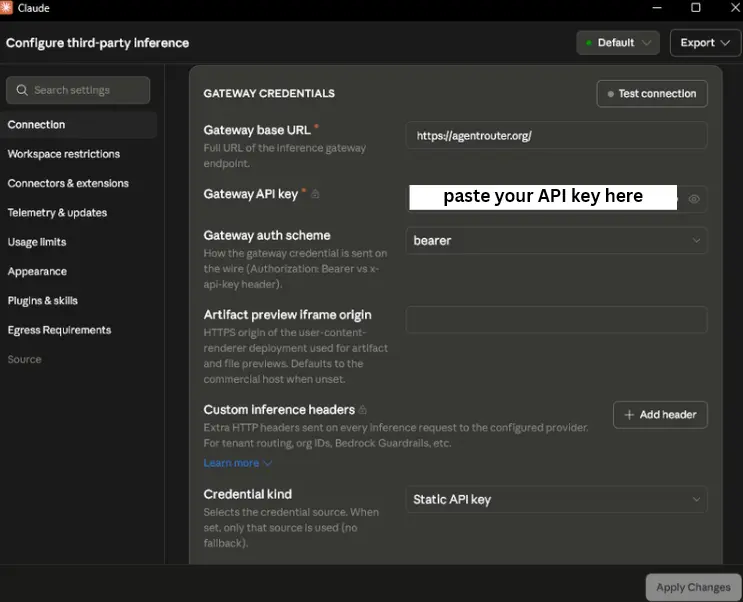The height and width of the screenshot is (602, 743).
Task: Focus the Search settings field
Action: [78, 90]
